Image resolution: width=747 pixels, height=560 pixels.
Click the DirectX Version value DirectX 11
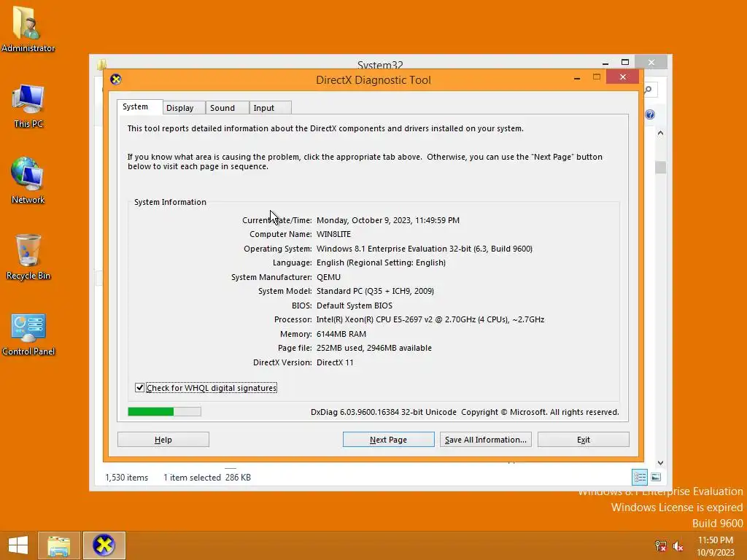(x=335, y=362)
